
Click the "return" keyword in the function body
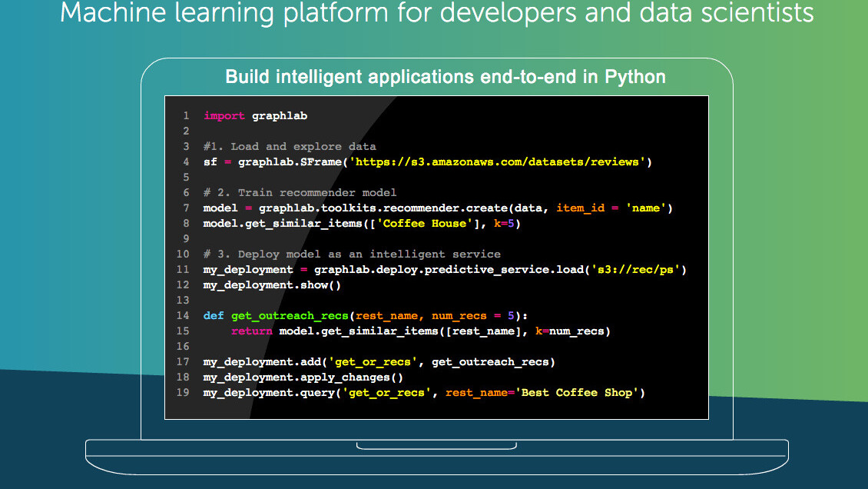pos(251,331)
